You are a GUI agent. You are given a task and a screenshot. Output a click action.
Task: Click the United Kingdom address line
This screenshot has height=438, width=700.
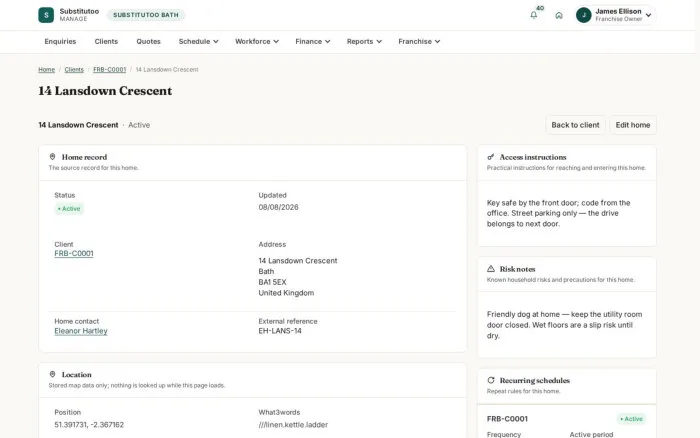(286, 293)
